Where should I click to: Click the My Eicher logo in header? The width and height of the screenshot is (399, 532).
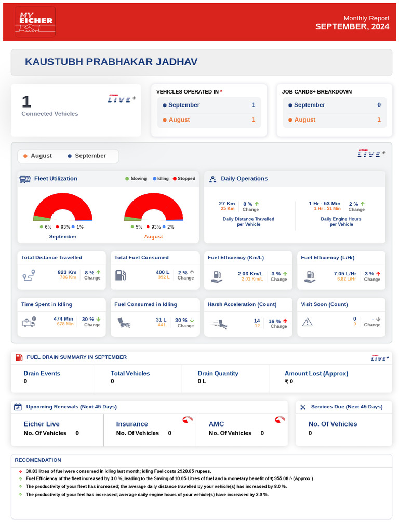35,22
